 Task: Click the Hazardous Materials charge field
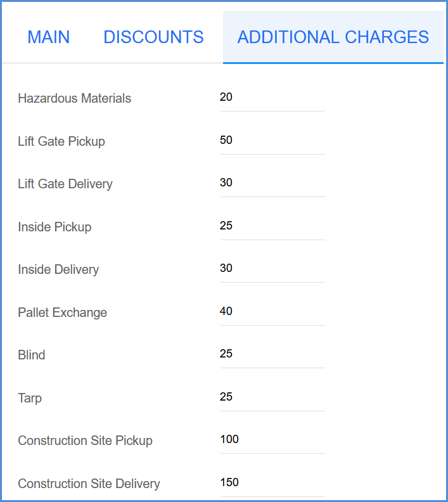point(272,98)
